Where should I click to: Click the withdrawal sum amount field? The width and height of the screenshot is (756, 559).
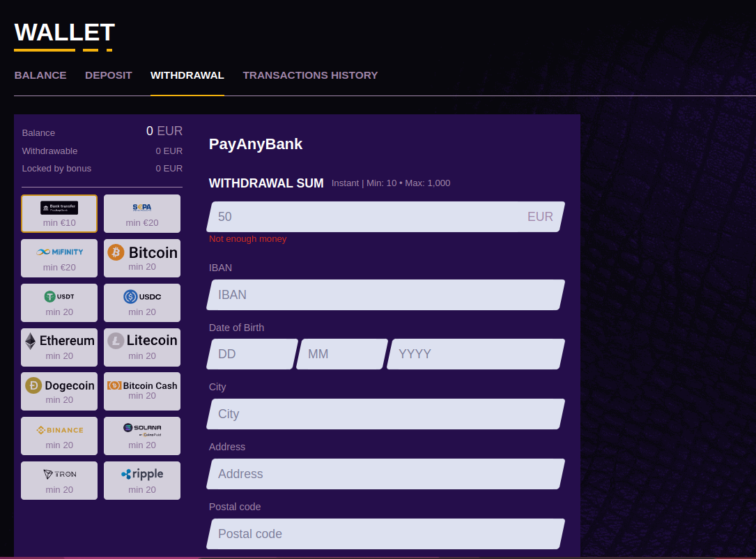[x=369, y=217]
